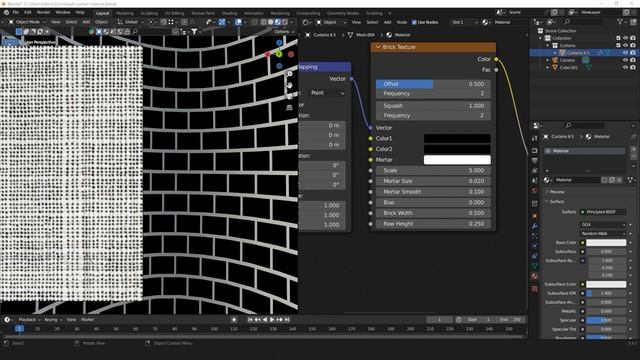Click Base Color swatch in material

click(606, 242)
